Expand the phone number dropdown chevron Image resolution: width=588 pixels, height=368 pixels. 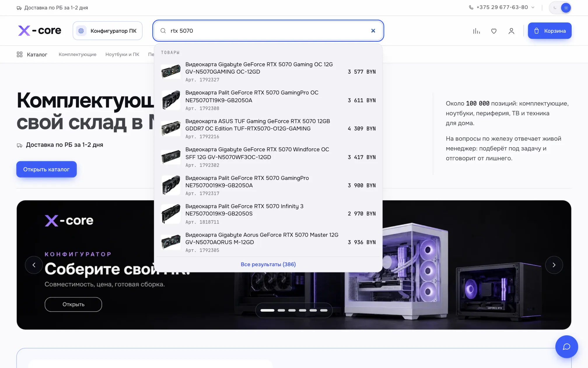tap(533, 7)
